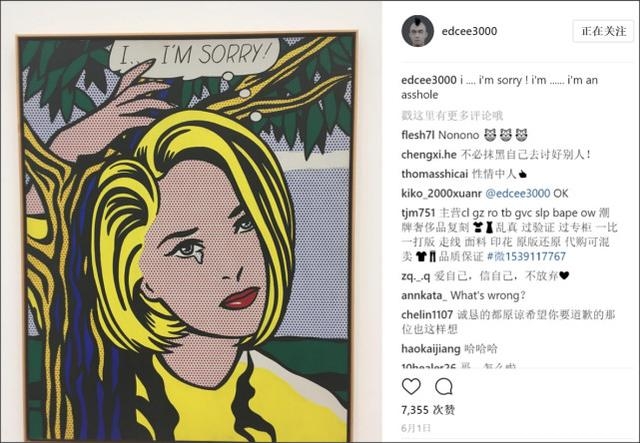Follow the @edcee3000 mention link
The height and width of the screenshot is (443, 640).
pos(518,193)
